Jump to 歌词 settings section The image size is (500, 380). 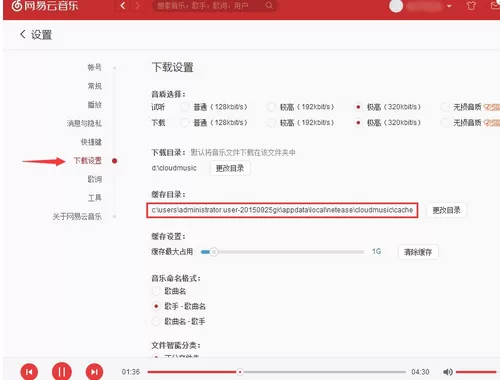click(x=95, y=179)
